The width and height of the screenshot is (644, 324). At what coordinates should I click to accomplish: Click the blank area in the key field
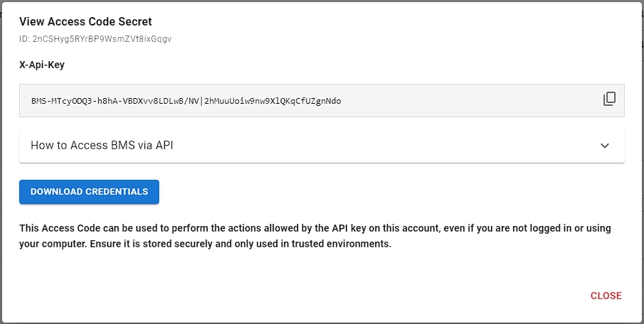[469, 101]
